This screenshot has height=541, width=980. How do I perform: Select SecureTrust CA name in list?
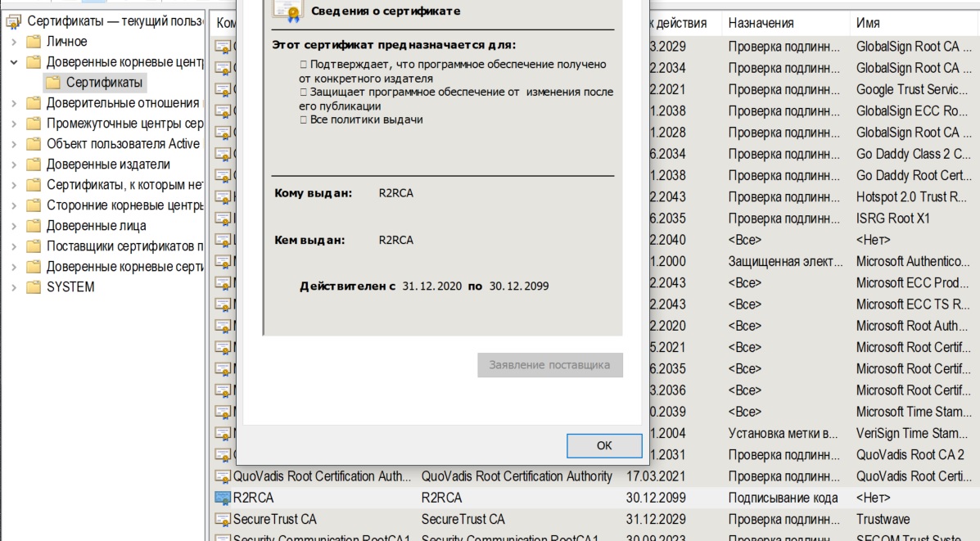point(274,519)
